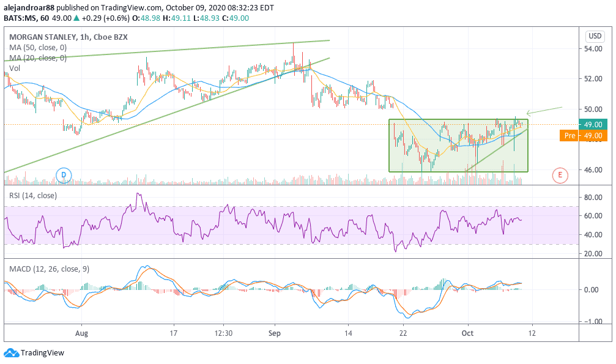Click the 40.00 RSI axis label

tap(593, 235)
